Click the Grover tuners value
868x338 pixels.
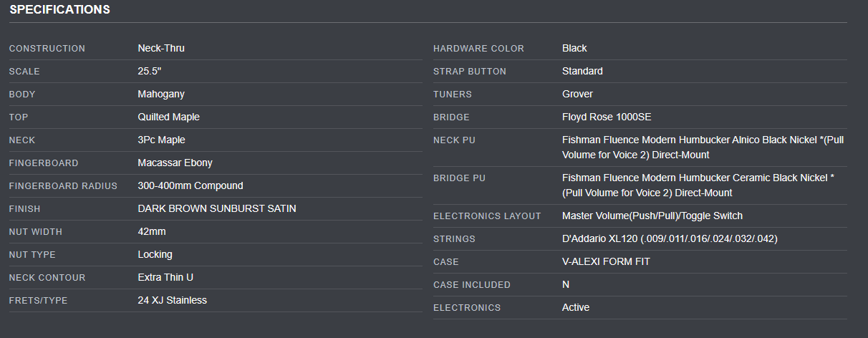coord(577,94)
